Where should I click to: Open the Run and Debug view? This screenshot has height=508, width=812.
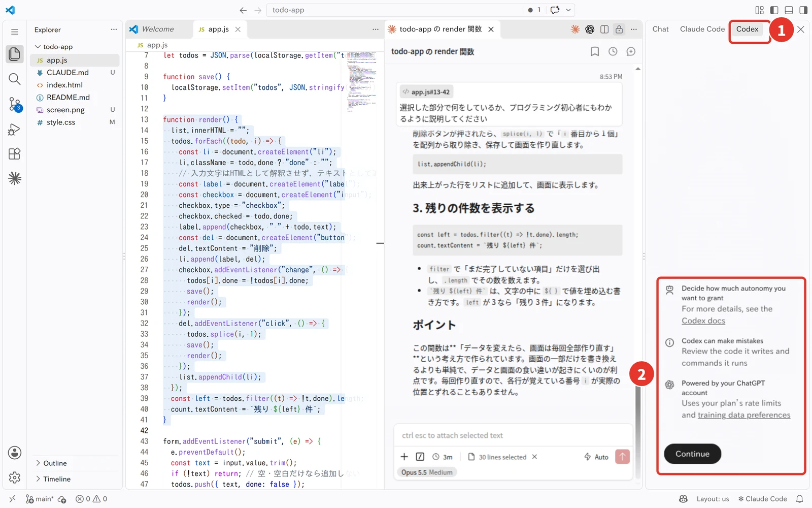pyautogui.click(x=15, y=129)
